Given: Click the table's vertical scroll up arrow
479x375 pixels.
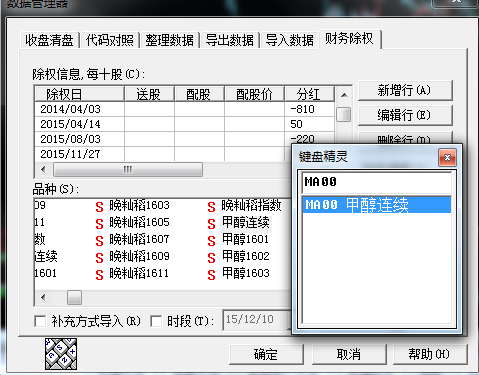Looking at the screenshot, I should click(x=344, y=95).
